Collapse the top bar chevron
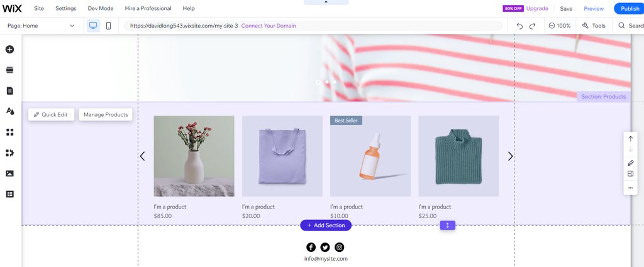 (x=326, y=2)
